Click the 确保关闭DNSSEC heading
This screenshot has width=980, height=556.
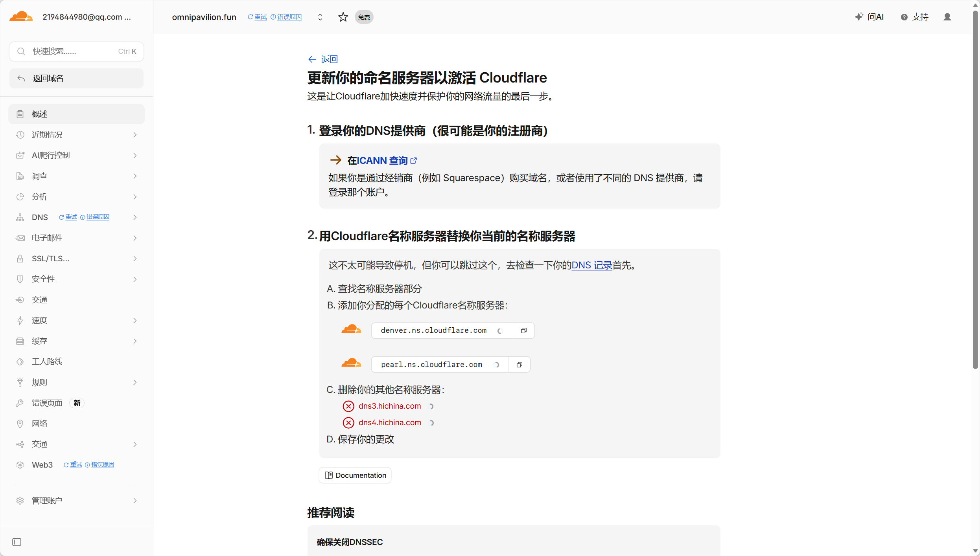(x=350, y=542)
